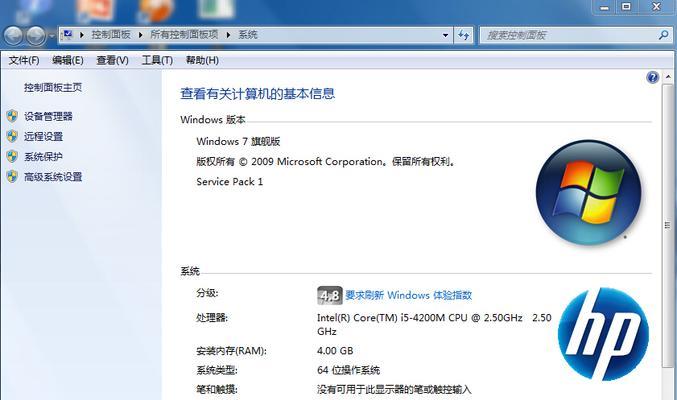
Task: Open the 查看(V) menu
Action: (112, 60)
